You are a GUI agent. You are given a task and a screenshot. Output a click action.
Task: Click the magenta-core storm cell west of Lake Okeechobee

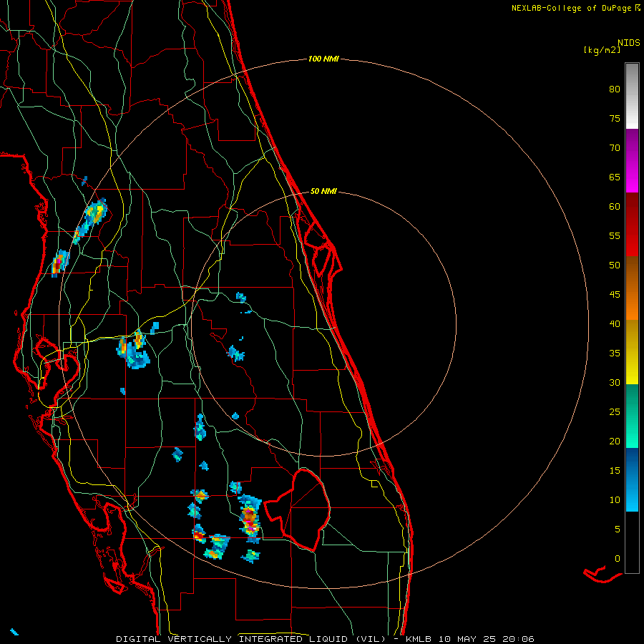[250, 518]
